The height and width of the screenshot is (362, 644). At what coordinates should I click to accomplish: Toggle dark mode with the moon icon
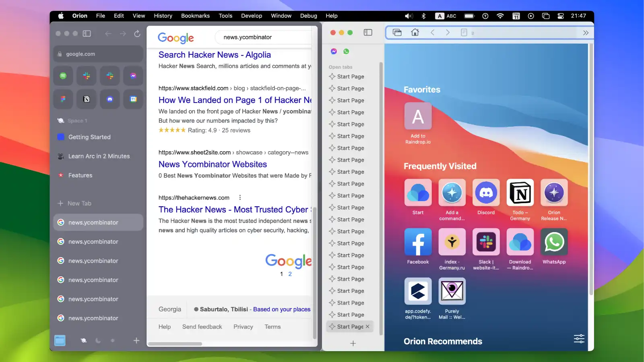click(x=98, y=340)
